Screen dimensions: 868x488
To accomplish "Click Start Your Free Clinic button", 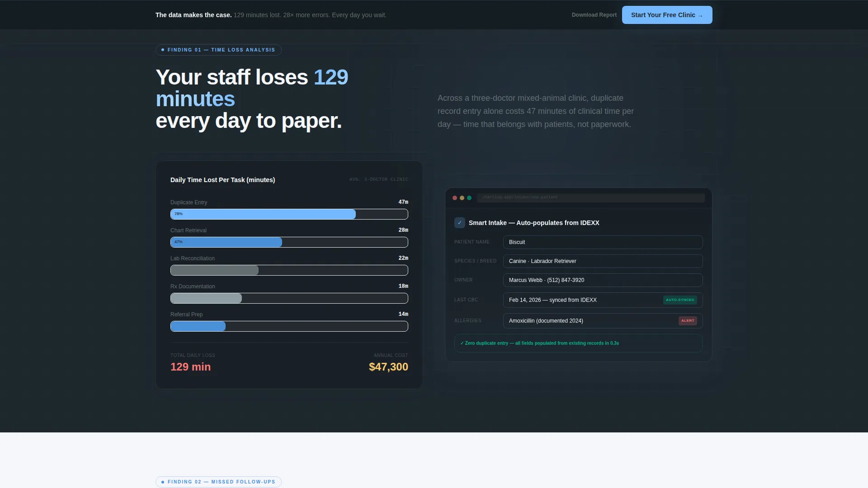I will click(x=667, y=15).
